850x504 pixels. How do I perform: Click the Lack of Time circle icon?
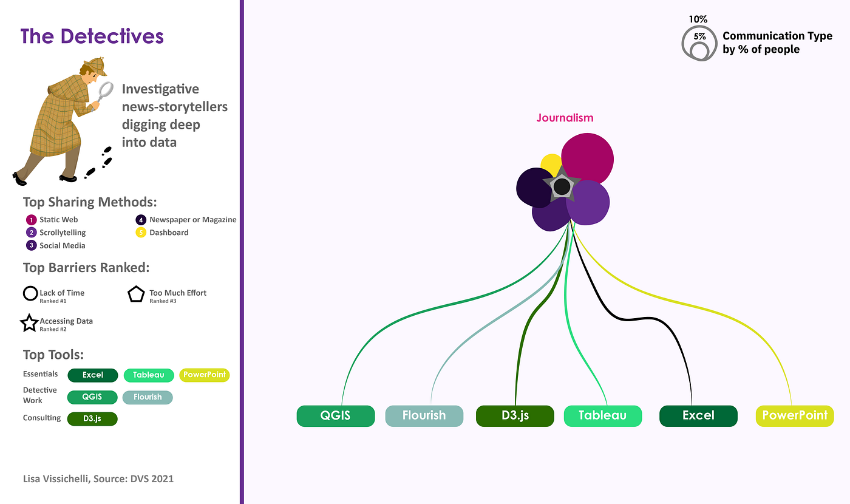tap(30, 294)
